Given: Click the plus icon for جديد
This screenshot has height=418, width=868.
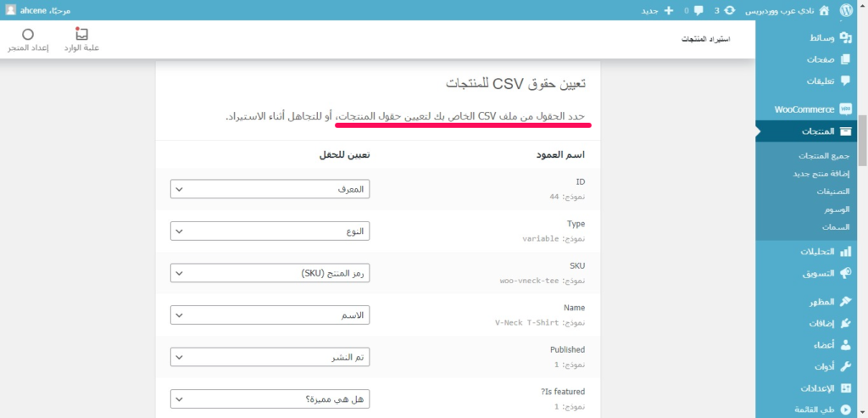Looking at the screenshot, I should (668, 10).
